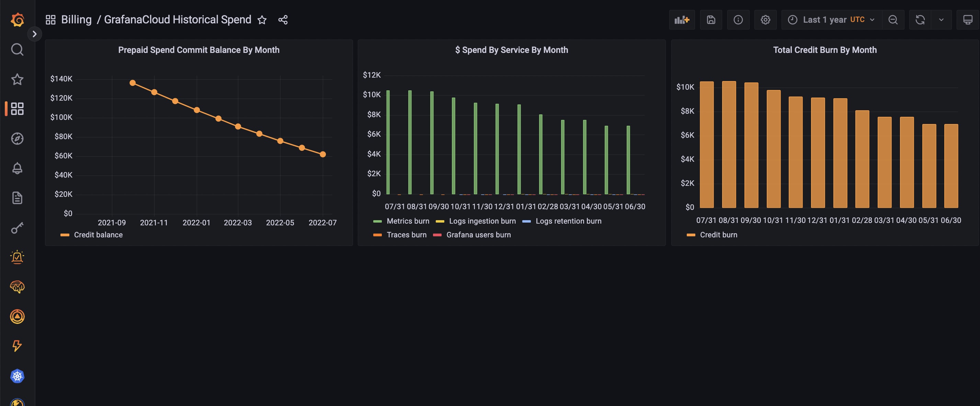The image size is (980, 406).
Task: Open Dashboard settings gear icon
Action: [x=765, y=20]
